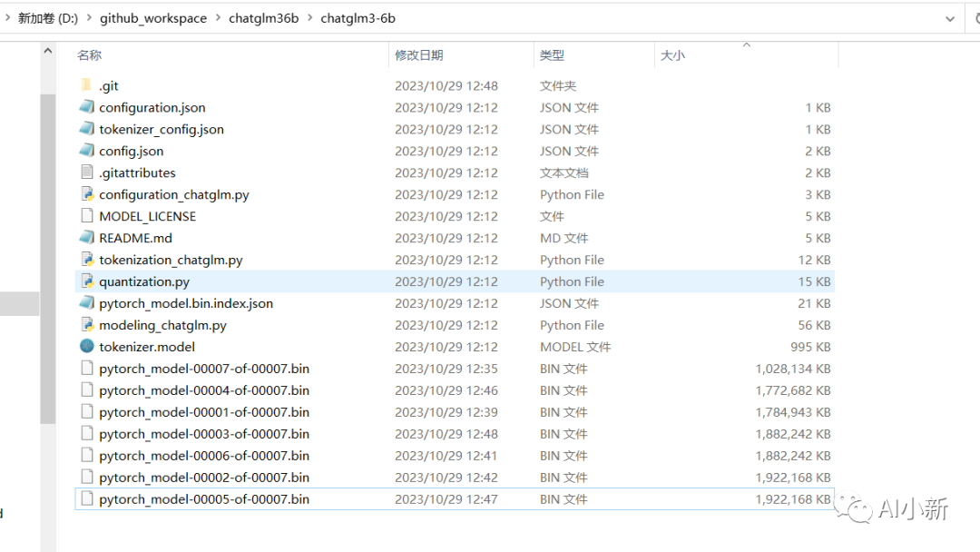Click the 1,772,682 KB size value

[x=793, y=390]
